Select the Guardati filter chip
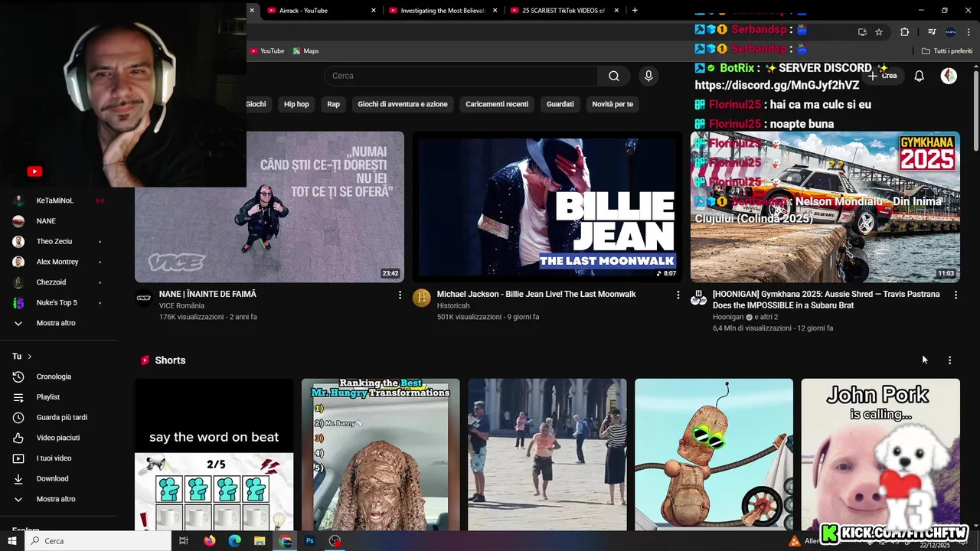The image size is (980, 551). (560, 104)
